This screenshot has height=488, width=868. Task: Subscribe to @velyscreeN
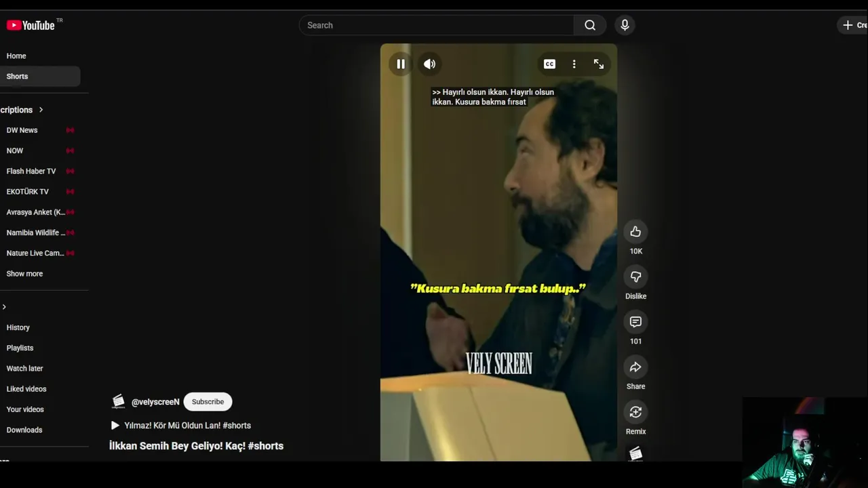208,402
